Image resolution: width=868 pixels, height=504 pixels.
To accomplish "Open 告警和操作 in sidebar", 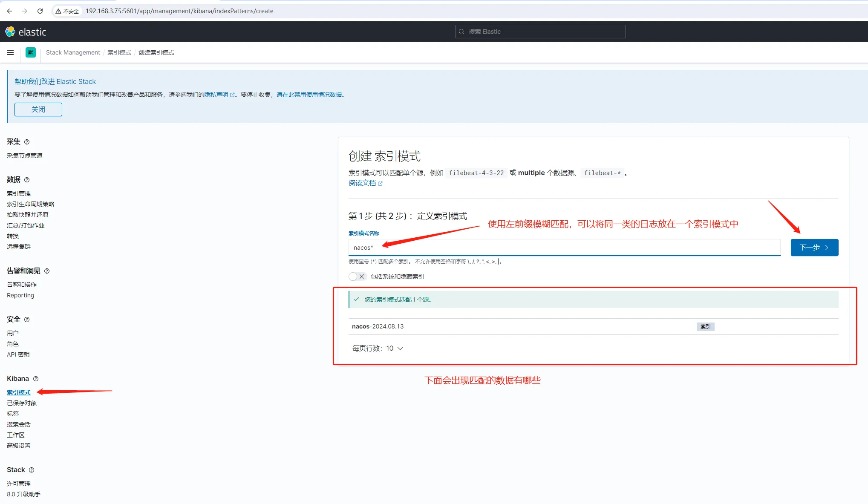I will pyautogui.click(x=22, y=285).
